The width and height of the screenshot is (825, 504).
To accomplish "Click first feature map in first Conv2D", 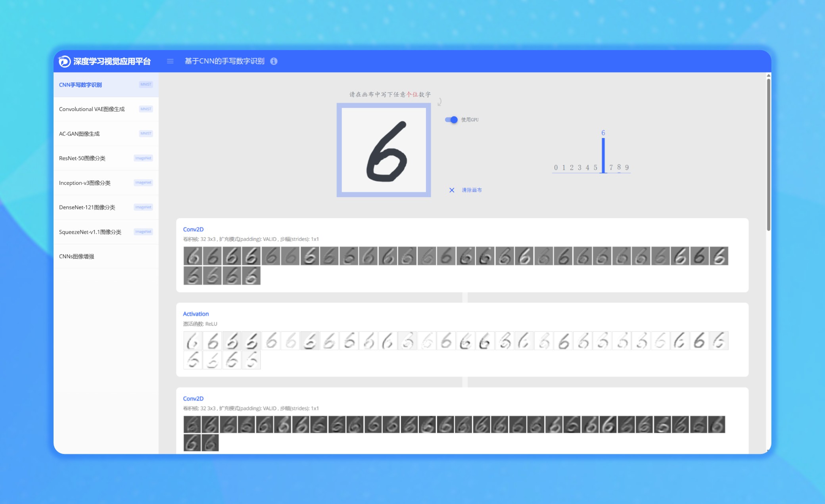I will (193, 256).
